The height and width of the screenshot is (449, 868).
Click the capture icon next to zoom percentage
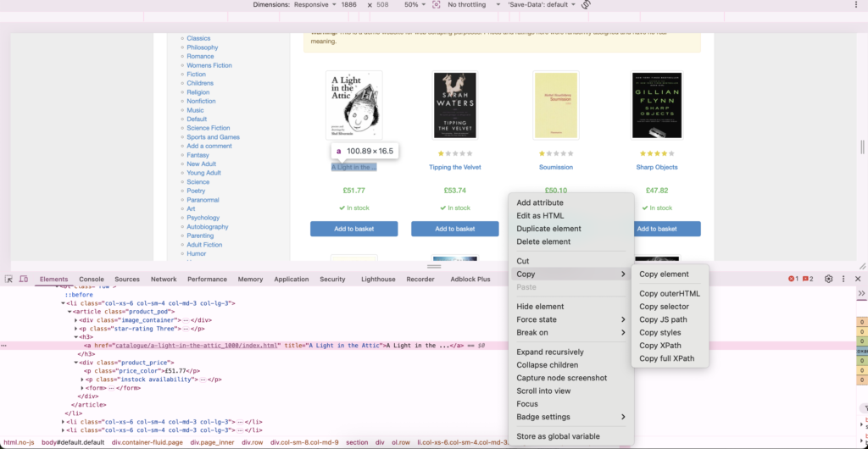(437, 4)
